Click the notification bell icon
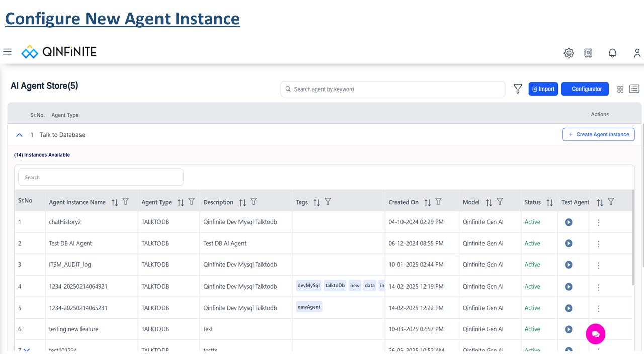The height and width of the screenshot is (362, 644). 612,53
